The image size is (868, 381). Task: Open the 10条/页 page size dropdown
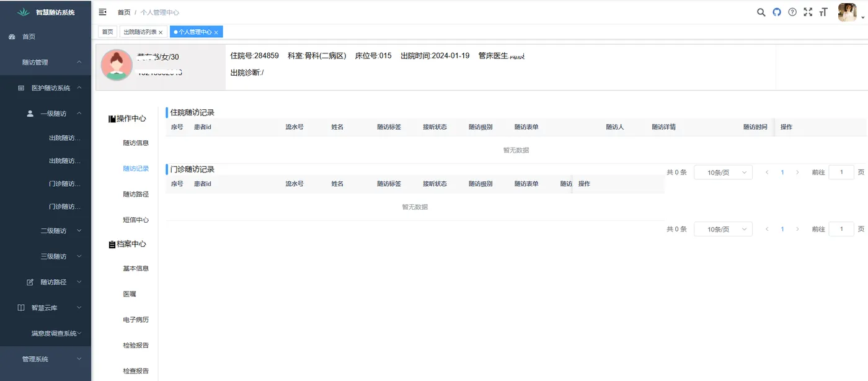[x=723, y=172]
